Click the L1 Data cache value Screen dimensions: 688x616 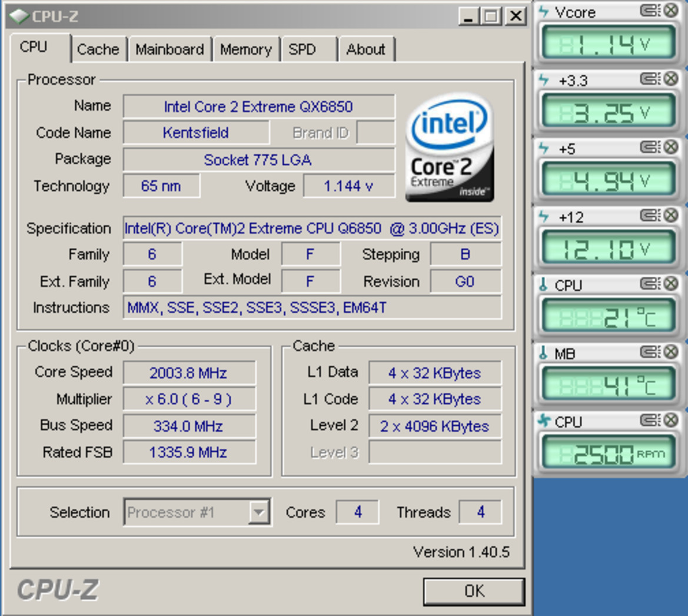[x=435, y=373]
